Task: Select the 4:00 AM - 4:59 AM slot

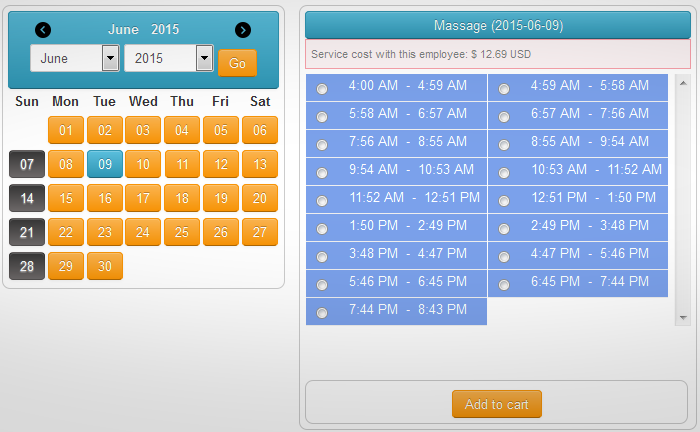Action: 322,89
